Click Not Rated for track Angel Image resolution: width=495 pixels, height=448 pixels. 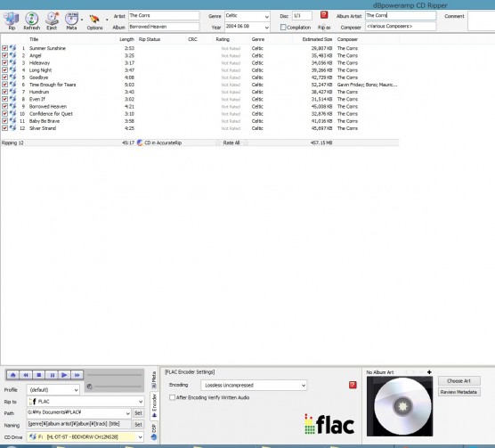[x=231, y=55]
